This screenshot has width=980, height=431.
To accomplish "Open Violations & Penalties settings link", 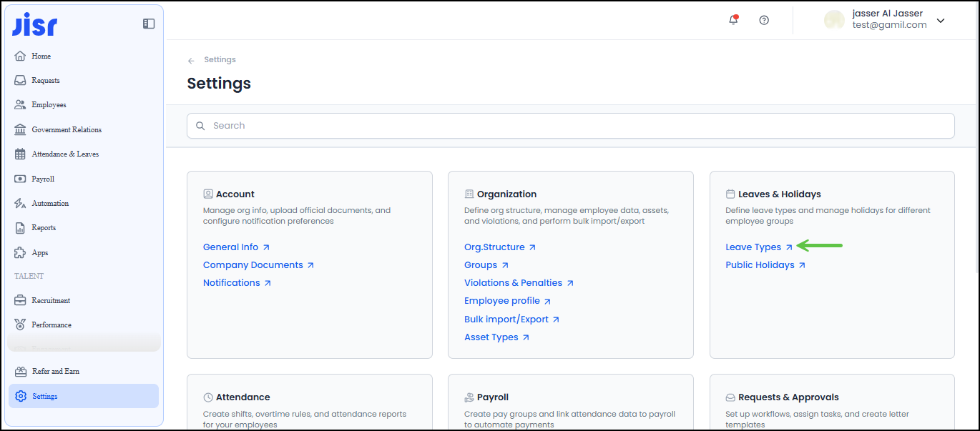I will [514, 283].
